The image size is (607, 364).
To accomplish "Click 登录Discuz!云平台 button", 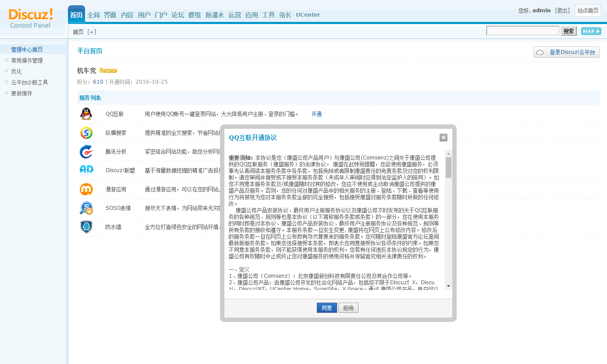I will [x=566, y=52].
